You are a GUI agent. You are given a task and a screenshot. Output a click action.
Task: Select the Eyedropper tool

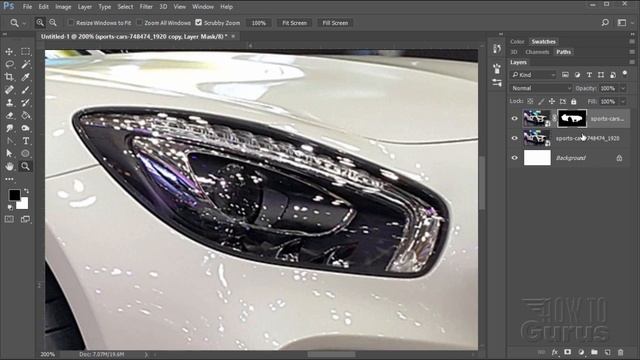25,77
